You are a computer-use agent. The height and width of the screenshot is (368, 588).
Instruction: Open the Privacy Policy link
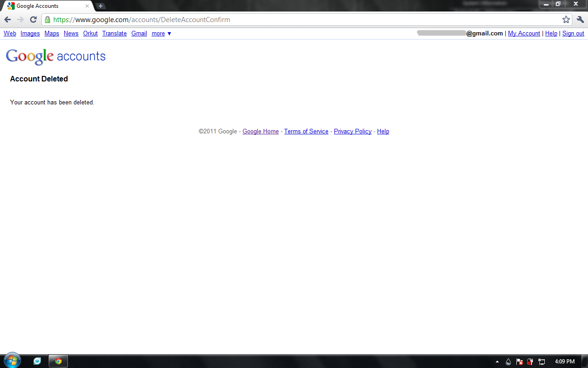(x=353, y=132)
